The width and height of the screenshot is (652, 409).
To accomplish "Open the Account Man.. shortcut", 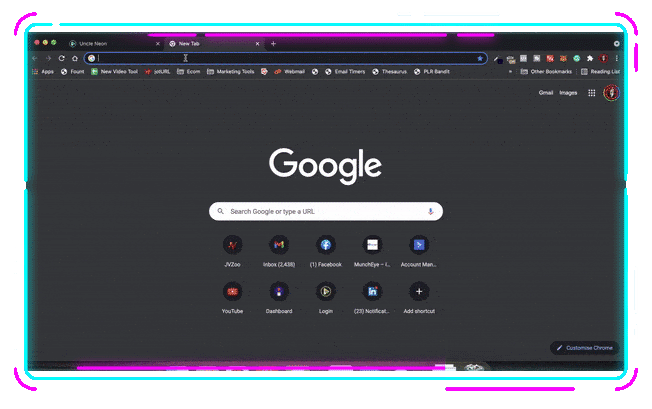I will (419, 251).
